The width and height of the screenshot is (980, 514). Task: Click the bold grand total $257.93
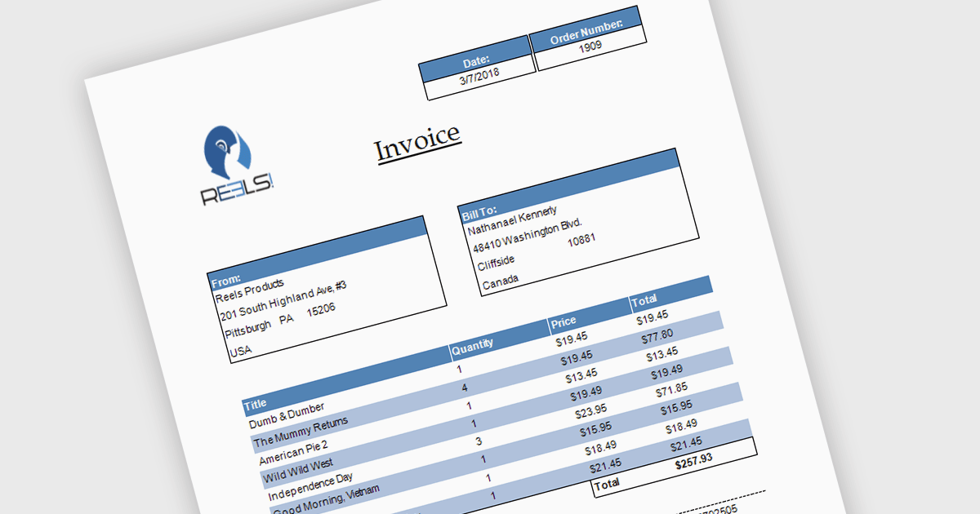click(694, 463)
